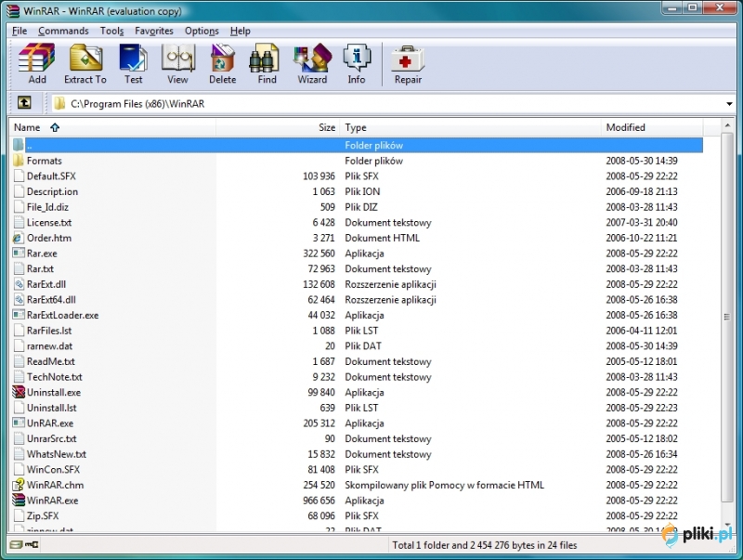Screen dimensions: 743x560
Task: Click the Repair archive toolbar icon
Action: (408, 59)
